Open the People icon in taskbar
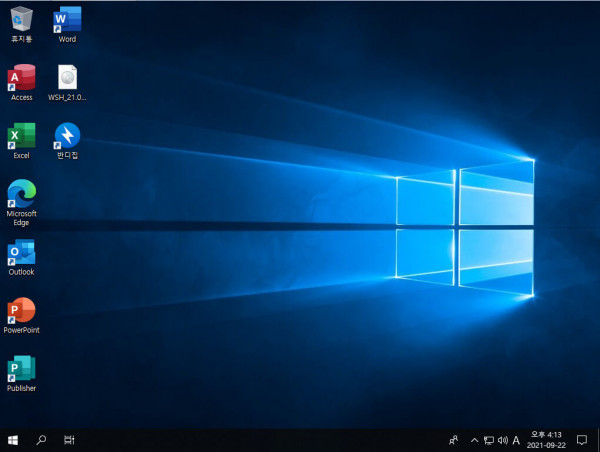This screenshot has height=452, width=600. click(x=453, y=440)
